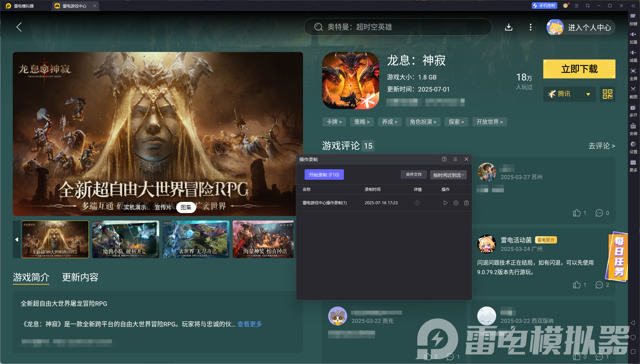Open settings gear for recorded script
Image resolution: width=640 pixels, height=364 pixels.
[456, 203]
